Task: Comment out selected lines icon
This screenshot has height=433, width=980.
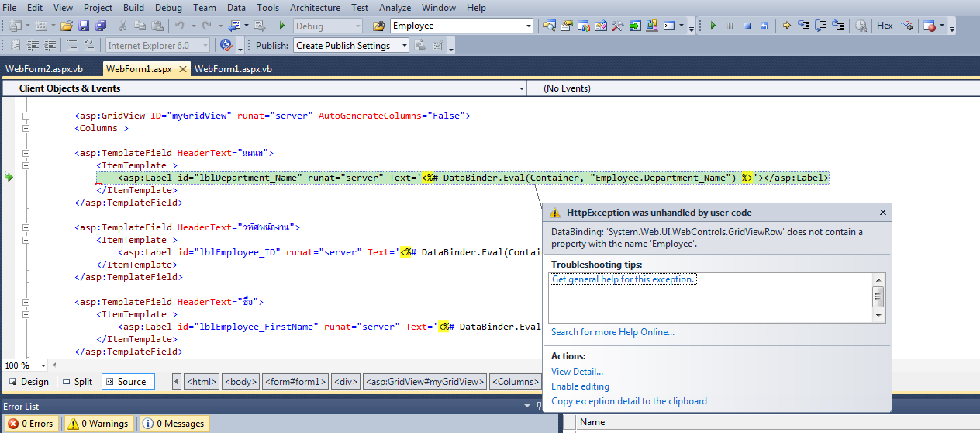Action: pos(71,45)
